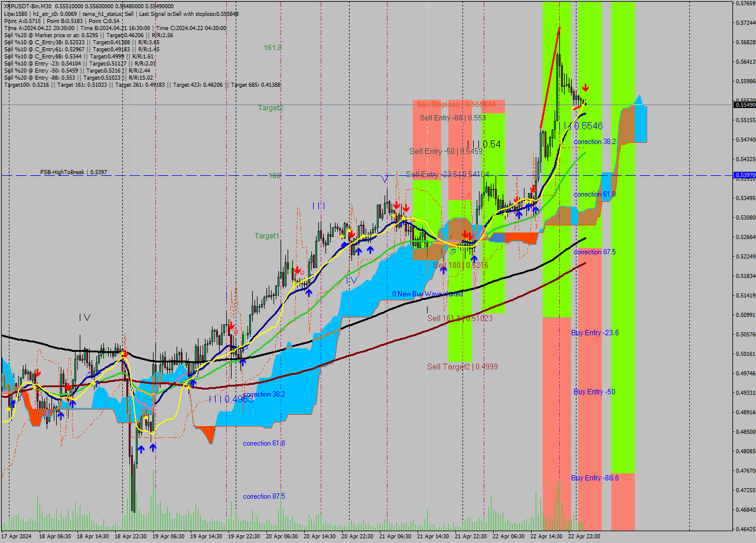The width and height of the screenshot is (756, 543).
Task: Click the '22 Apr 06:30' time axis label
Action: (x=509, y=537)
